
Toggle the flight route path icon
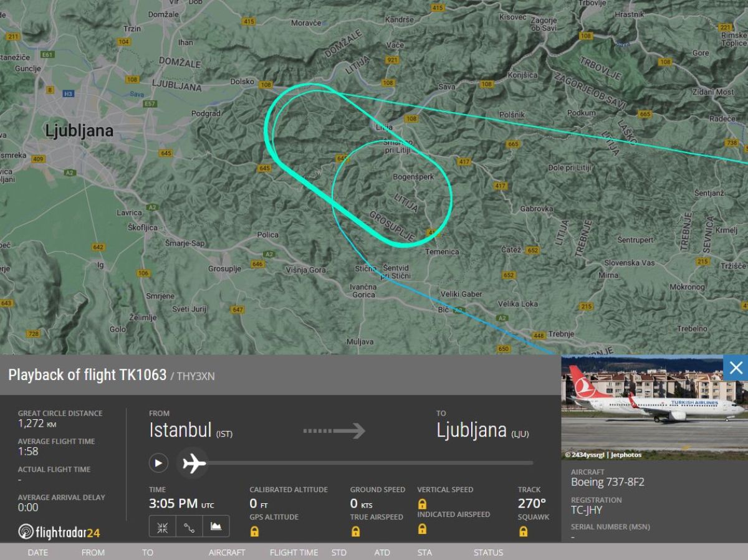tap(189, 526)
